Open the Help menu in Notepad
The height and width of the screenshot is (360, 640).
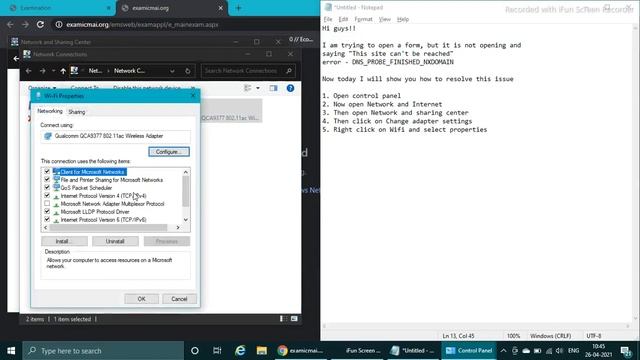coord(403,19)
